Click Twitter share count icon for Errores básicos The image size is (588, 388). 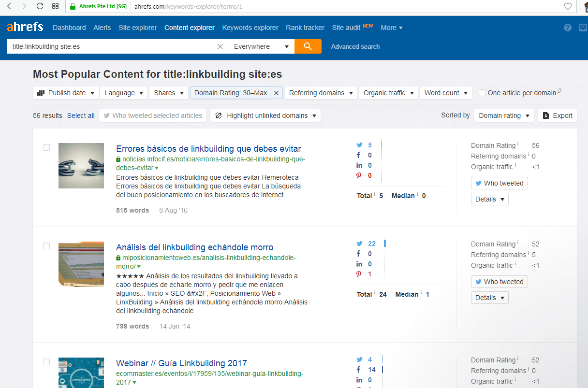pyautogui.click(x=359, y=145)
